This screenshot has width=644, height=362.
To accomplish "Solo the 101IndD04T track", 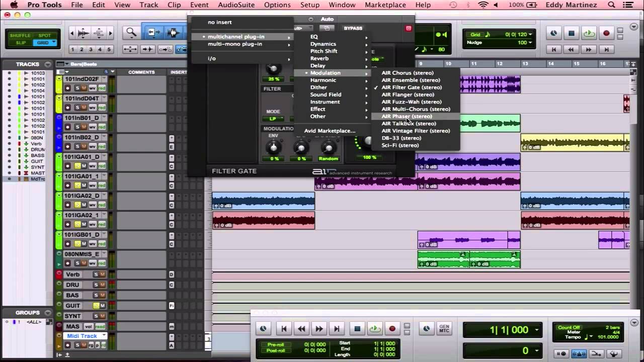I will [x=77, y=108].
